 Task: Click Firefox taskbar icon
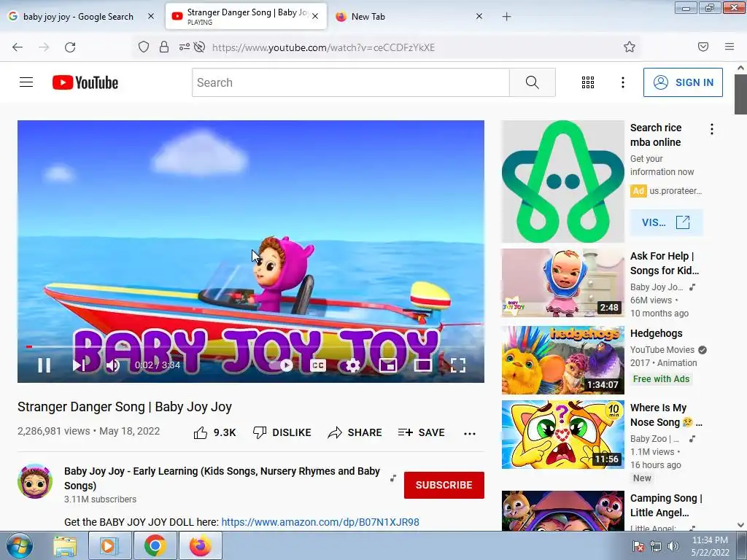200,545
